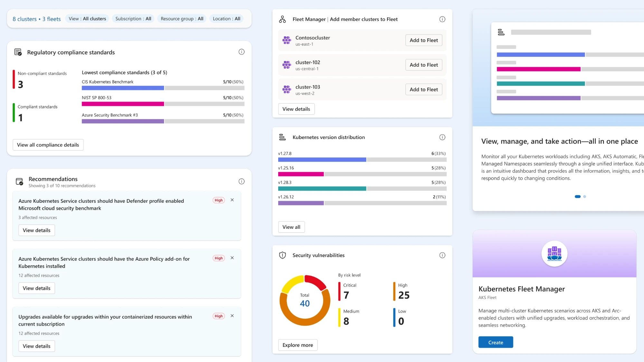This screenshot has width=644, height=362.
Task: Click the Azure Security Benchmark #3 progress bar
Action: pos(163,121)
